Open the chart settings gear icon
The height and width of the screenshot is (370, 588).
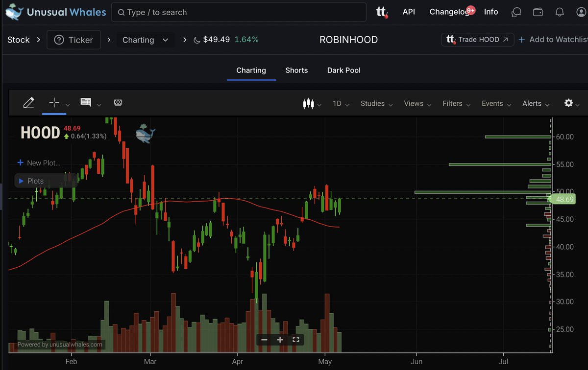coord(568,103)
